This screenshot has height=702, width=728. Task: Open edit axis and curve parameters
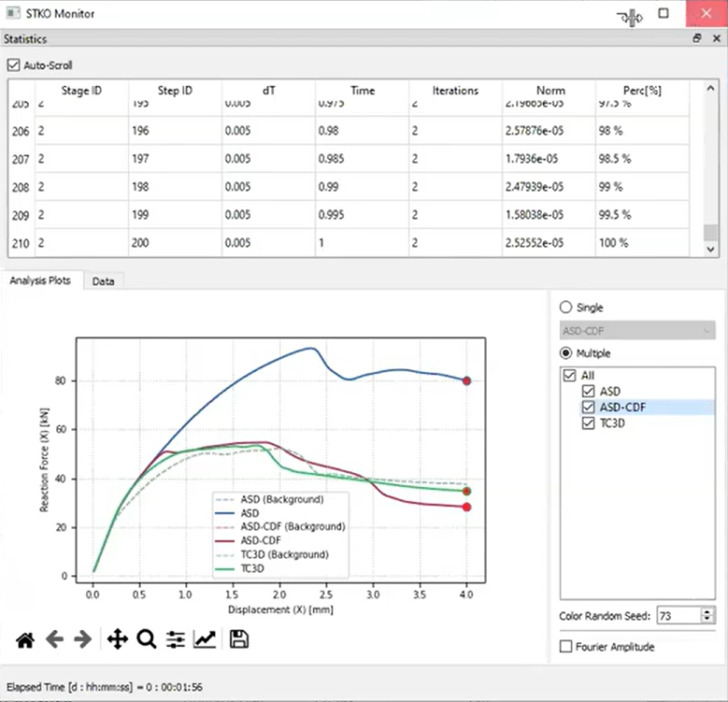pos(205,639)
